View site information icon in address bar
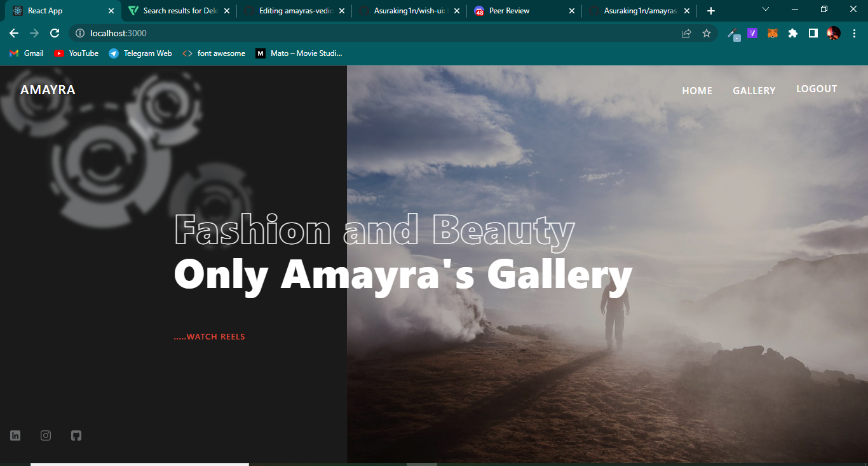Image resolution: width=868 pixels, height=466 pixels. pyautogui.click(x=80, y=33)
